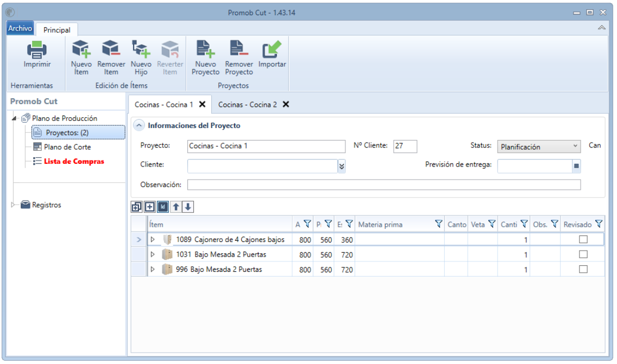Check Revisado for 1089 Cajonero row
617x364 pixels.
[583, 239]
